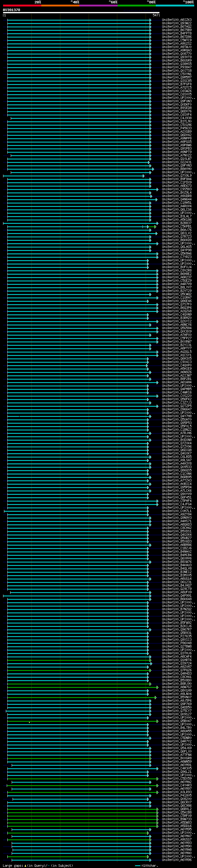
Task: Select label UniRef100_O96647
Action: (x=177, y=410)
